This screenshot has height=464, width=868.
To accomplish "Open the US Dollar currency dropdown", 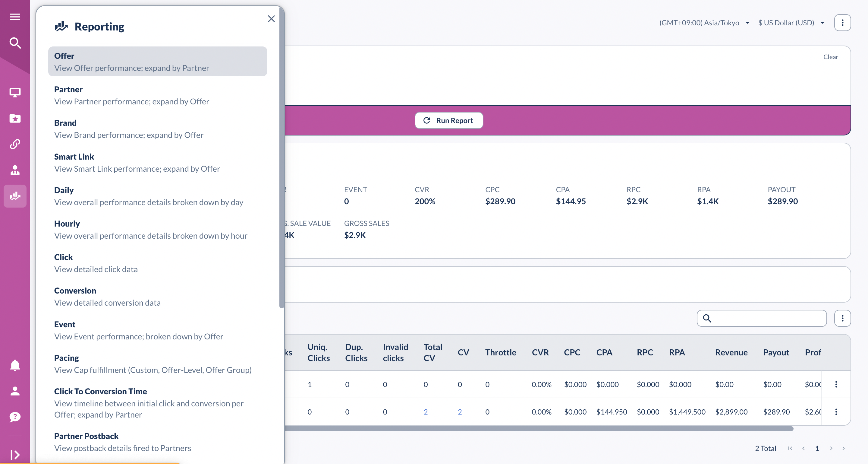I will [791, 23].
